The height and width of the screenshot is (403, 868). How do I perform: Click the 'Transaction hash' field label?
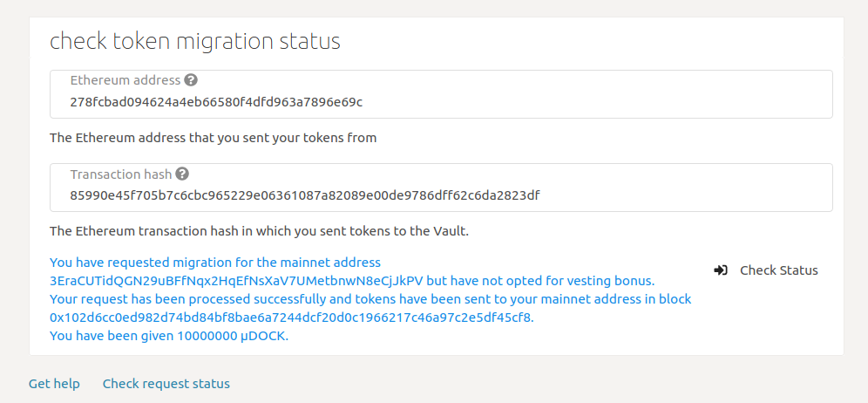[x=120, y=174]
